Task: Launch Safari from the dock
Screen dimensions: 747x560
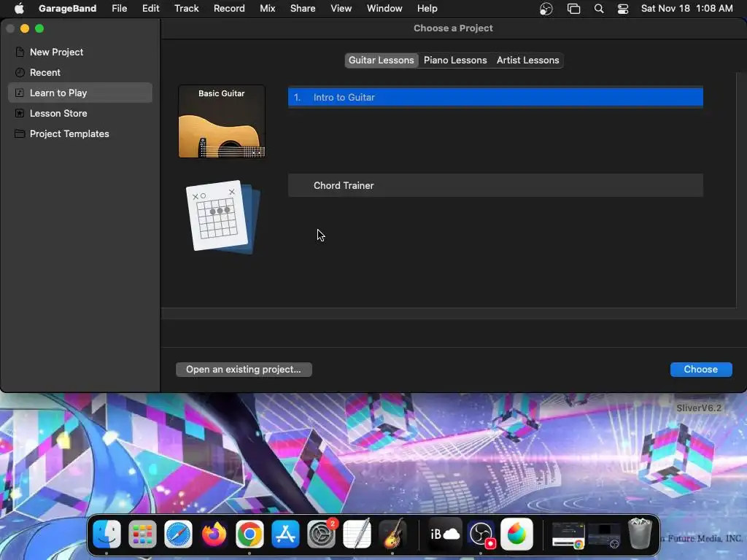Action: [178, 534]
